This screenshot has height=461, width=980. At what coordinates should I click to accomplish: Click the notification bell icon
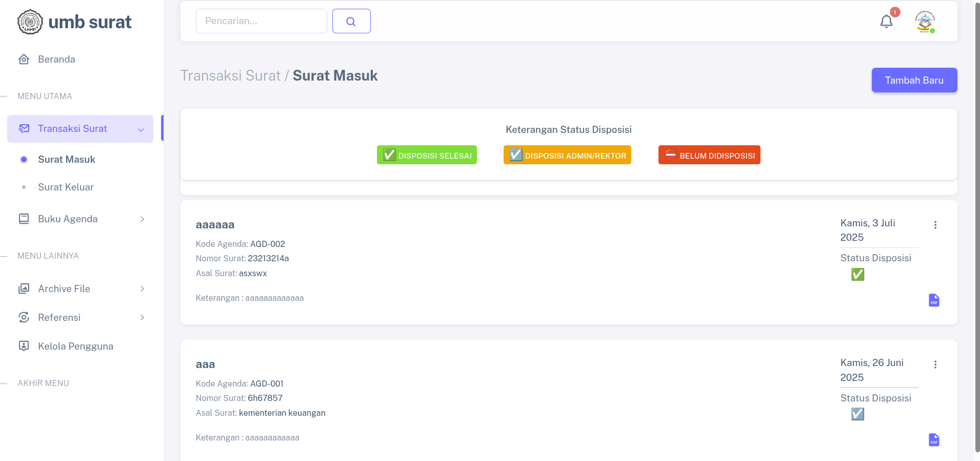pos(886,22)
